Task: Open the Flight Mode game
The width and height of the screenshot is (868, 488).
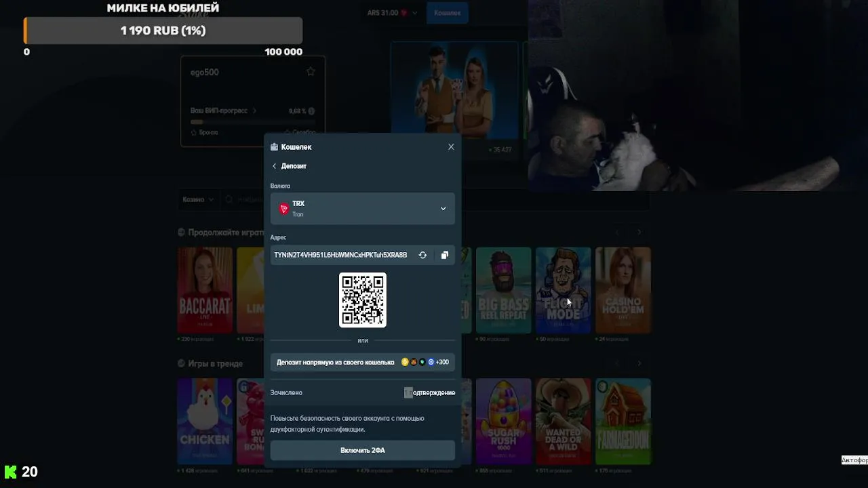Action: point(563,290)
